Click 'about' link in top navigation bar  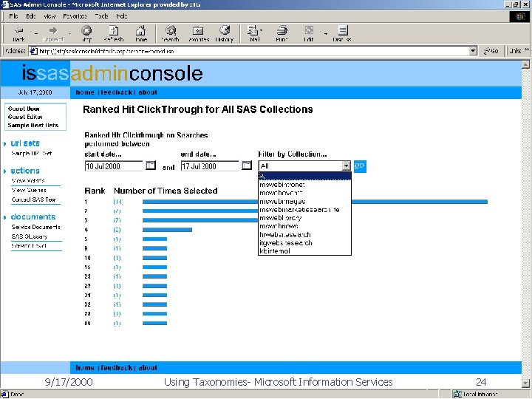coord(148,92)
